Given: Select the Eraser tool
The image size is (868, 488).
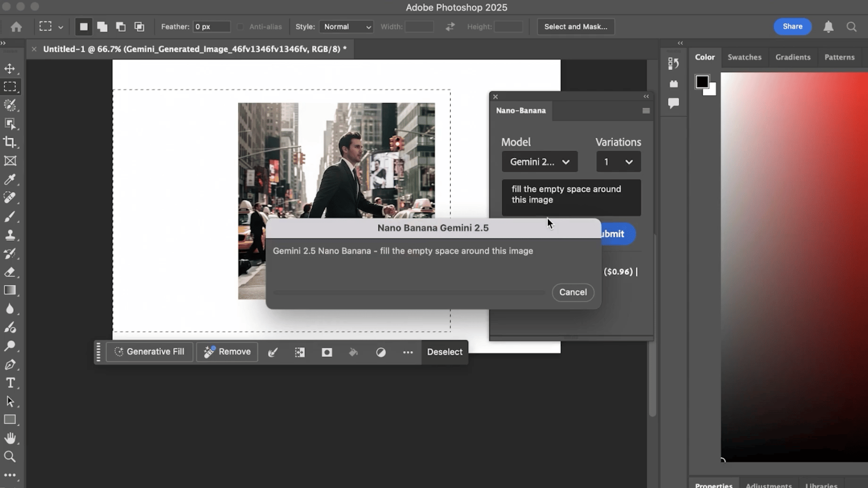Looking at the screenshot, I should [x=10, y=272].
